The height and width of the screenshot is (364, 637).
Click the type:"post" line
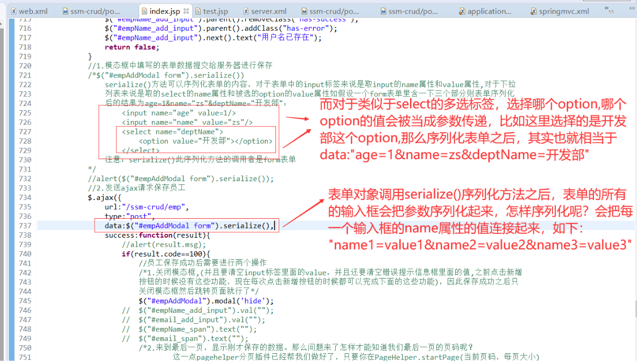130,216
